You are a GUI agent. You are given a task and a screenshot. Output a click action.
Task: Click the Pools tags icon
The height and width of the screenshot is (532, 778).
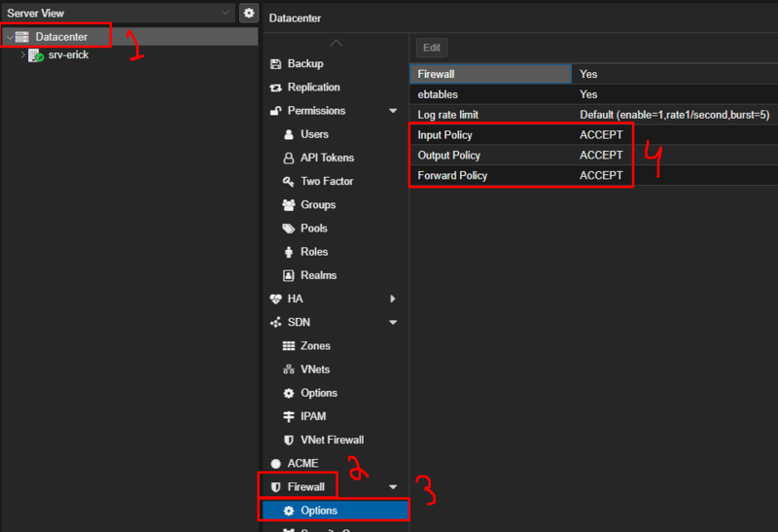[288, 229]
